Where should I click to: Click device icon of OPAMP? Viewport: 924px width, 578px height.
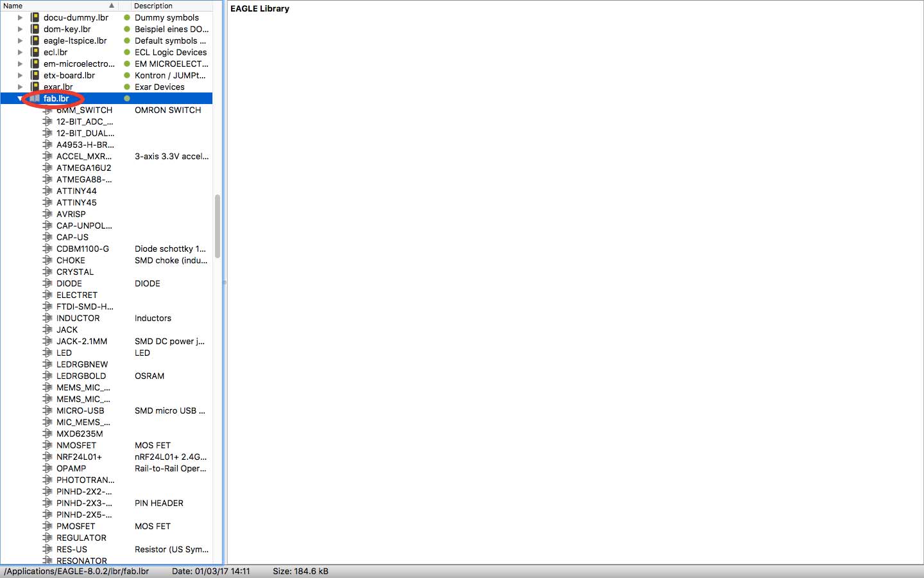(47, 468)
